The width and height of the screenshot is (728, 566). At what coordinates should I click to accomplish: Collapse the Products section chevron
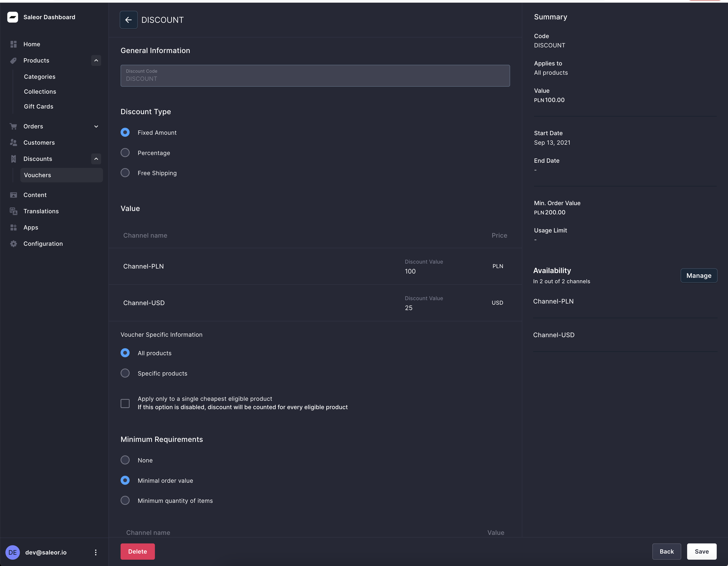(x=96, y=60)
